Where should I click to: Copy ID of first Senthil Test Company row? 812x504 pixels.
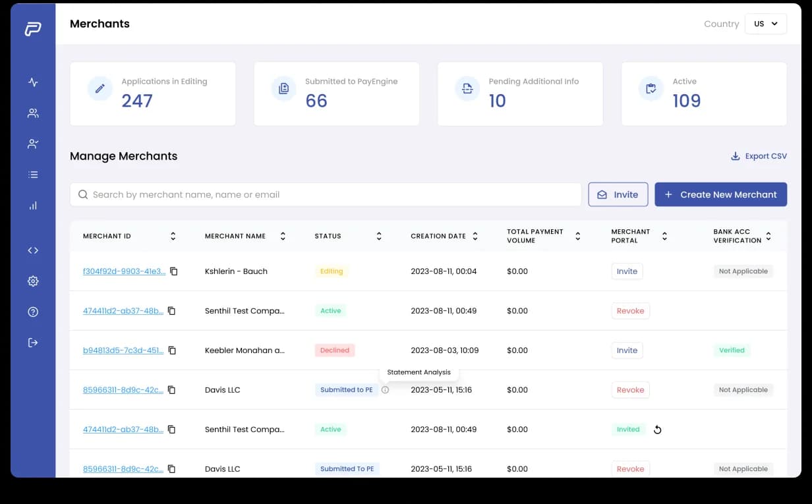pos(171,311)
